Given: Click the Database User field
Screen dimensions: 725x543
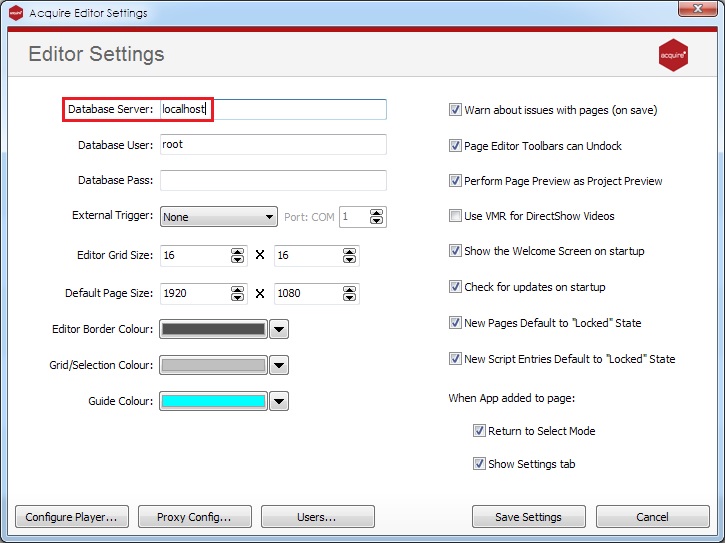Looking at the screenshot, I should tap(273, 144).
